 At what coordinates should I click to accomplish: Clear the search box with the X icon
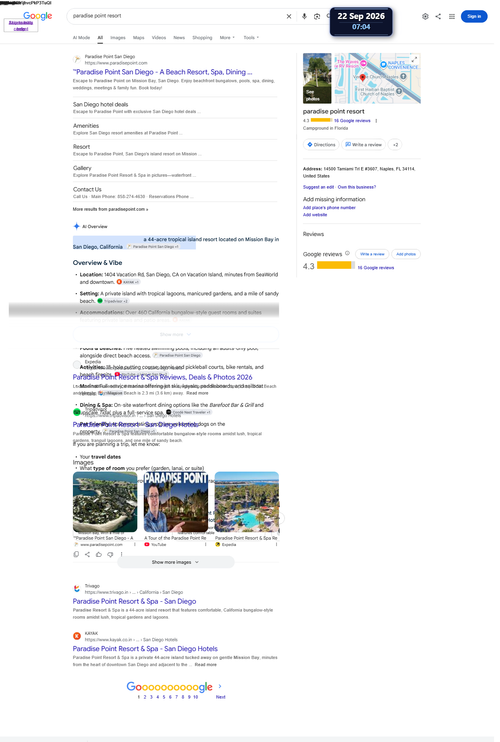[289, 16]
